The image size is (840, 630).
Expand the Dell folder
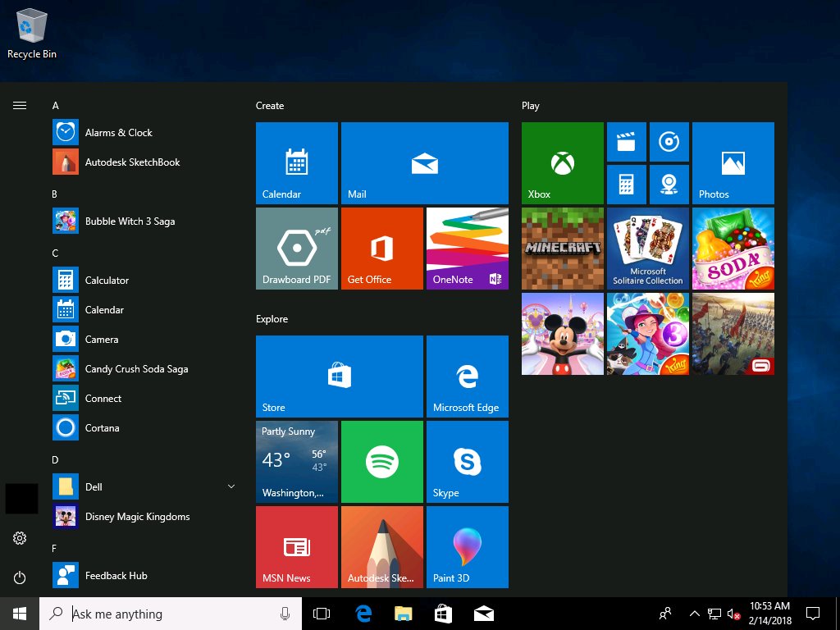coord(144,486)
